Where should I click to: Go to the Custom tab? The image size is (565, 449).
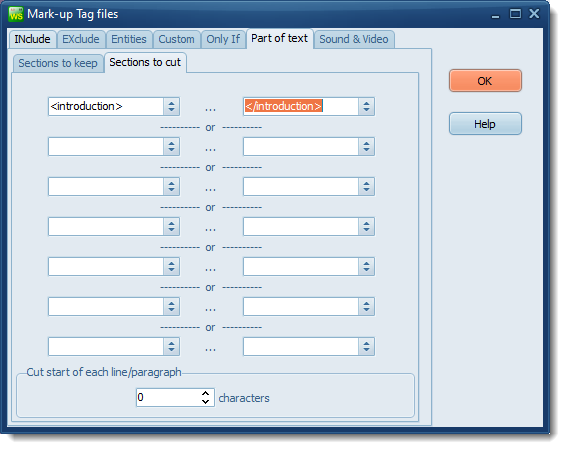click(x=177, y=39)
